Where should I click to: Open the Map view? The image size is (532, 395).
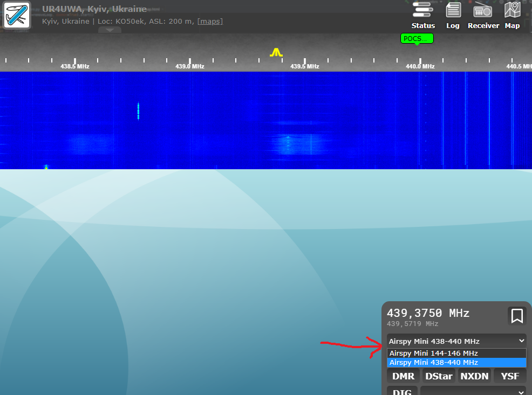coord(512,15)
